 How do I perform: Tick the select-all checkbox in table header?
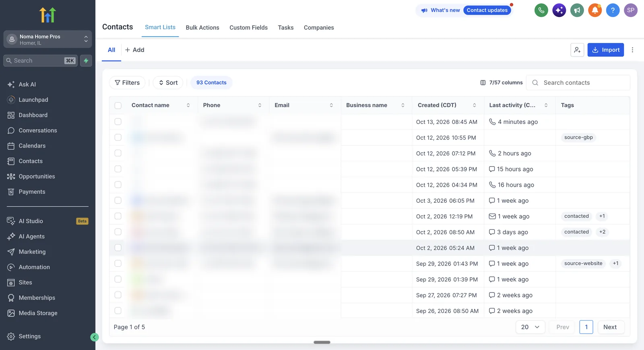click(x=118, y=105)
